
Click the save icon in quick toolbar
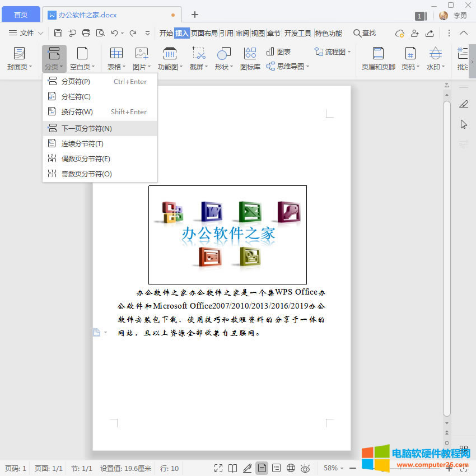click(58, 33)
